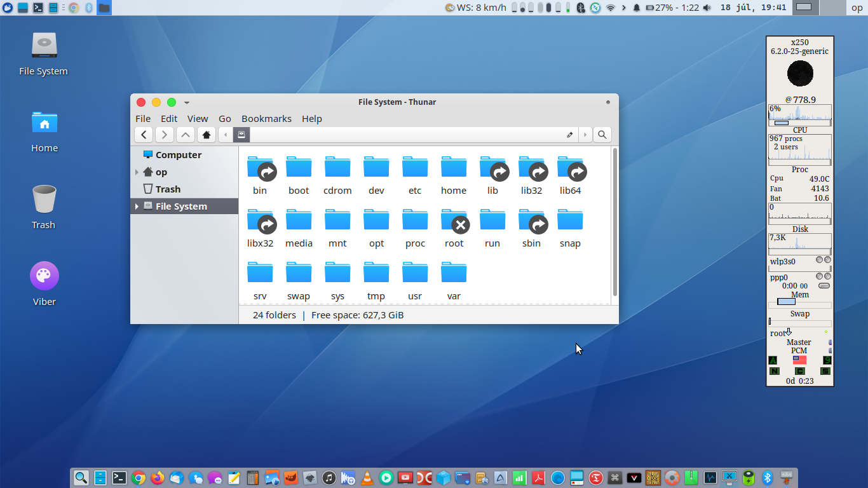
Task: Go back in Thunar history
Action: [144, 135]
